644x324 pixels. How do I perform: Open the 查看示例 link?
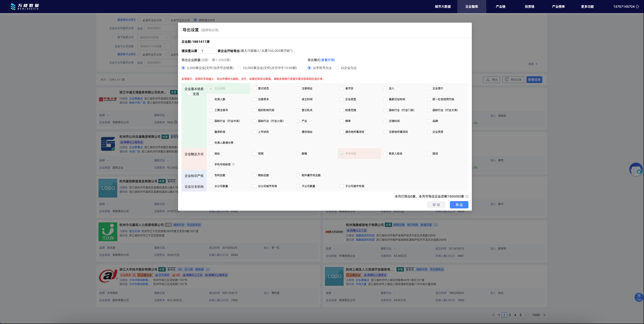click(x=328, y=60)
